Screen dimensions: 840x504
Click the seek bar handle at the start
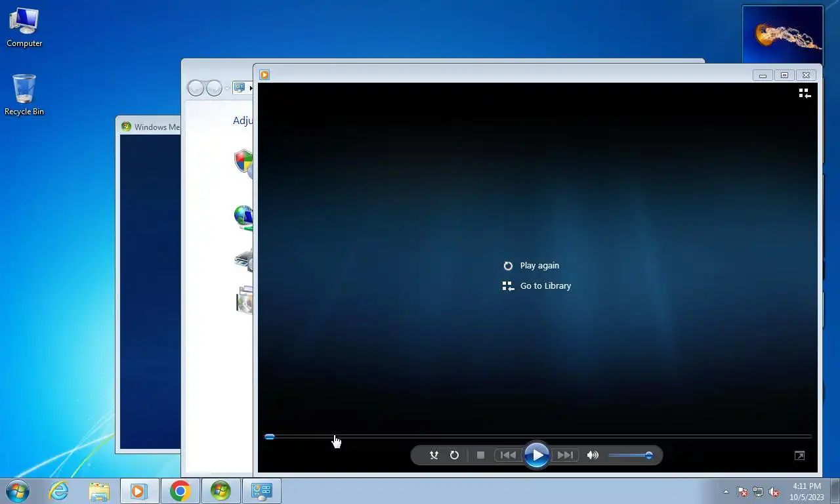click(x=269, y=436)
